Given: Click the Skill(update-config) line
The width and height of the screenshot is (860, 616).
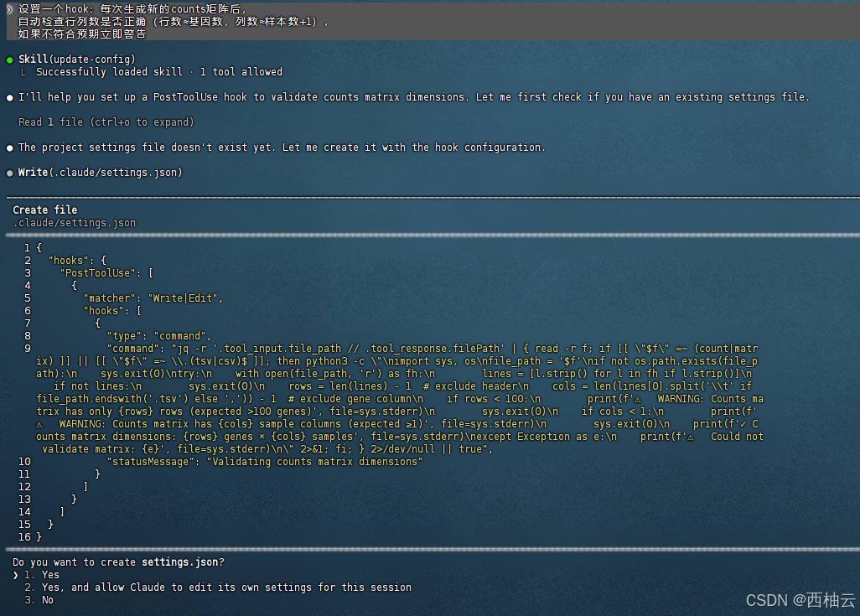Looking at the screenshot, I should (x=77, y=59).
